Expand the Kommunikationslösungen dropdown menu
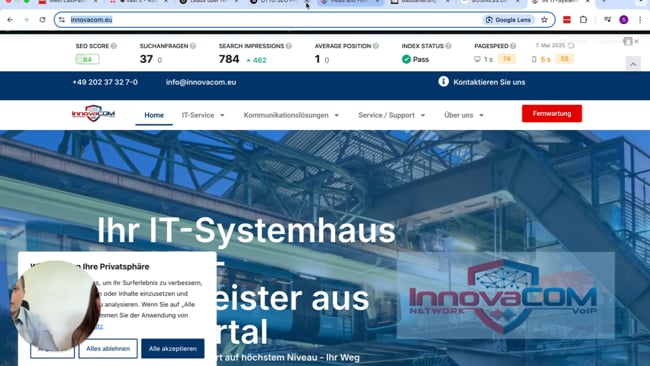 point(291,115)
